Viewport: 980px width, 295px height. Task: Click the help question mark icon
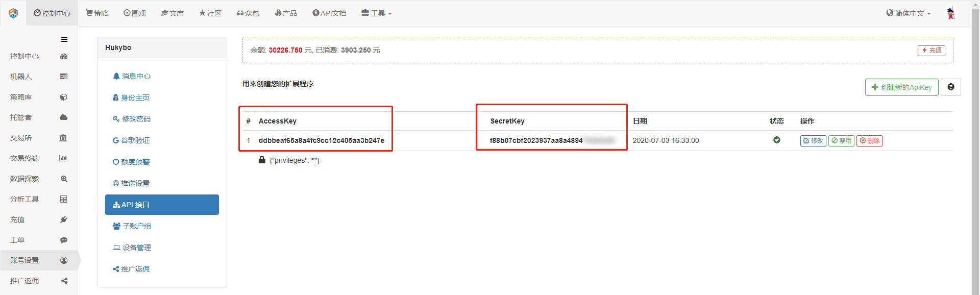coord(950,87)
